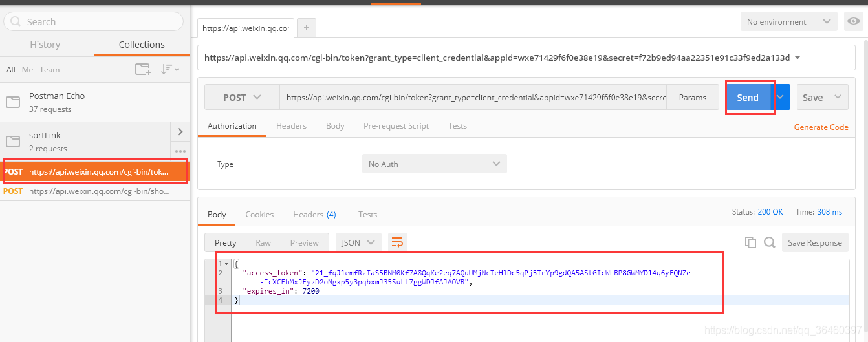The image size is (868, 342).
Task: Switch response view to Raw
Action: (263, 242)
